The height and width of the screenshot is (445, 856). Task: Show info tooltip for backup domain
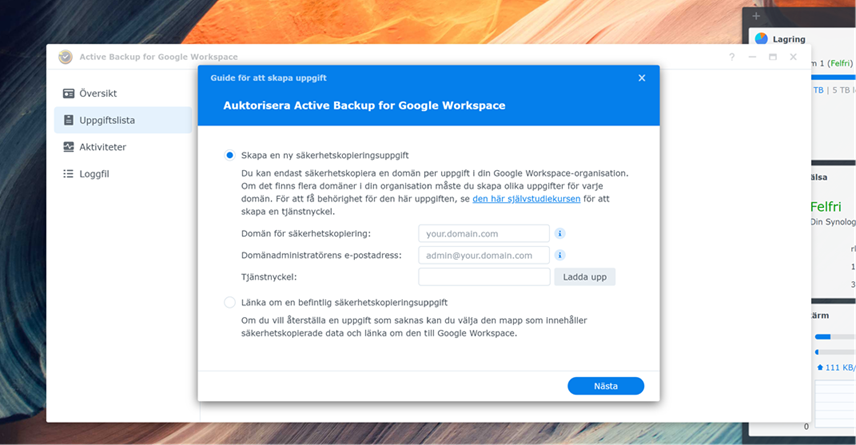tap(560, 234)
